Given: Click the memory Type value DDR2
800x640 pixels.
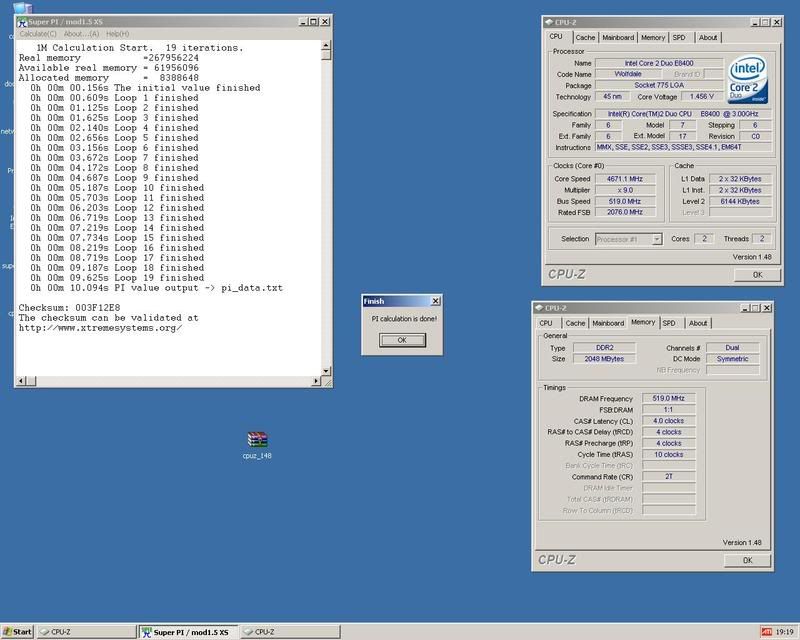Looking at the screenshot, I should coord(605,348).
